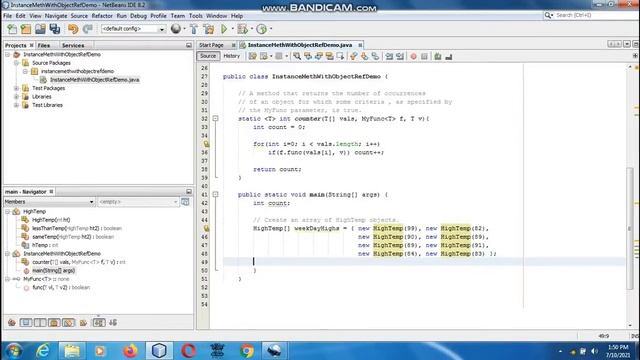This screenshot has width=640, height=360.
Task: Click the Stop Macro Recording icon
Action: (x=424, y=56)
